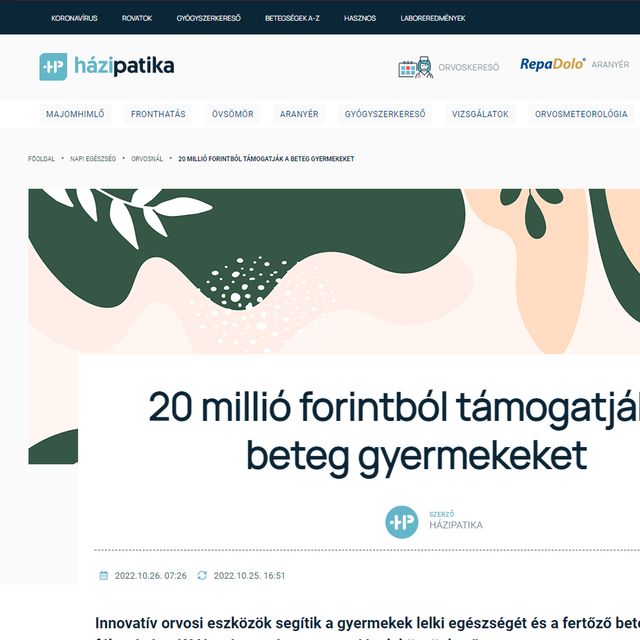Click the calendar publish date icon
The image size is (640, 640).
point(104,576)
